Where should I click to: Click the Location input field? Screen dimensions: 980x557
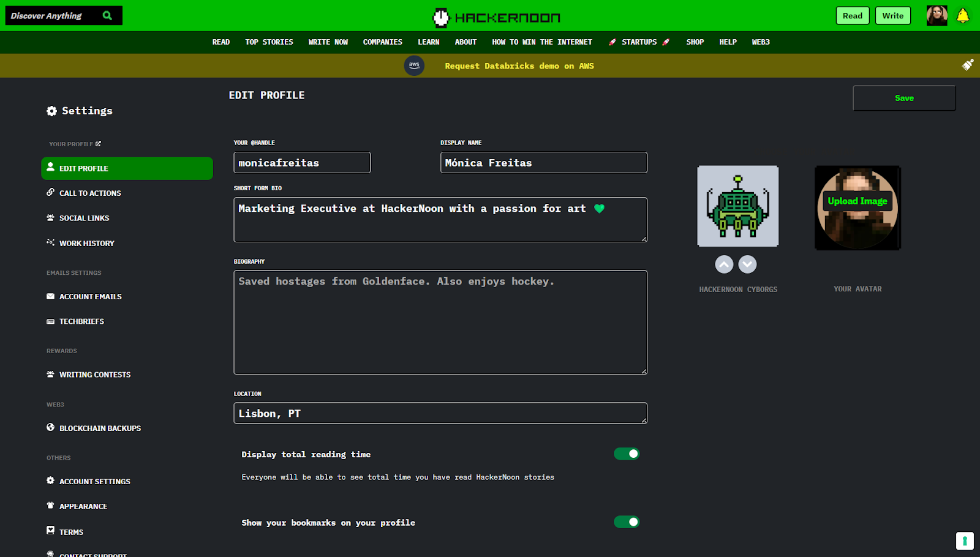(440, 413)
